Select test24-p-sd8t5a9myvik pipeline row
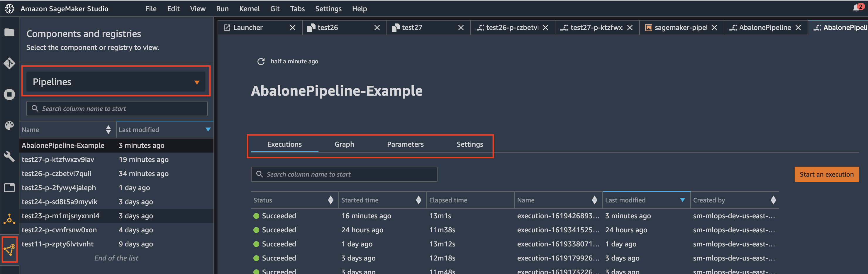The height and width of the screenshot is (274, 868). click(x=116, y=202)
